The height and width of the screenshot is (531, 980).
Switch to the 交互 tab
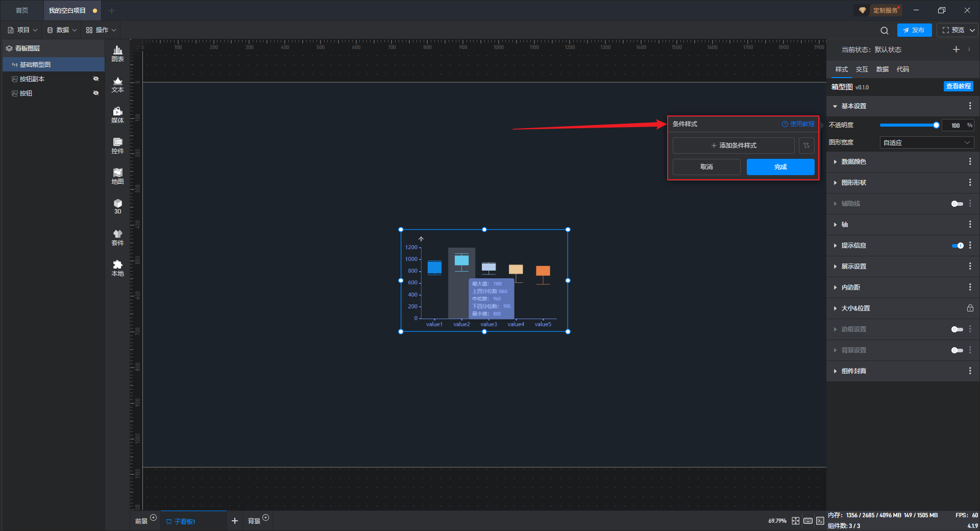(x=862, y=69)
